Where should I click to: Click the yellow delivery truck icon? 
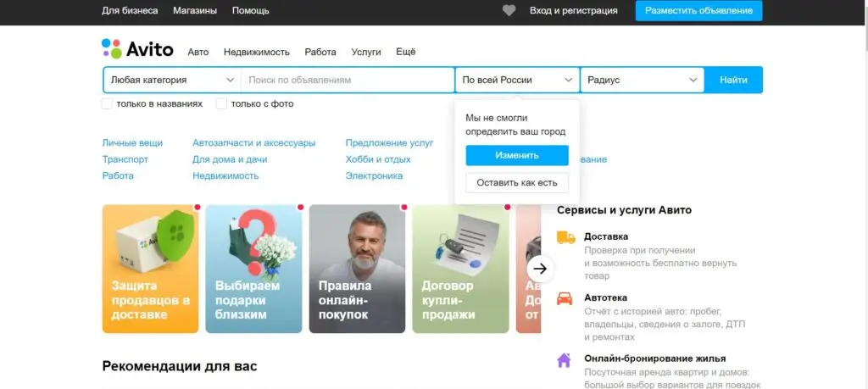[x=565, y=238]
